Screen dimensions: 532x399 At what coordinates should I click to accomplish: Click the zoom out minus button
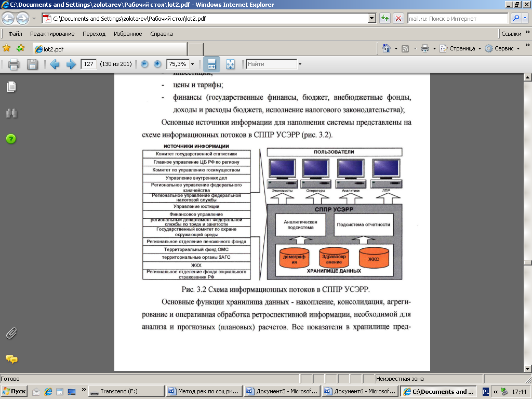(x=144, y=64)
